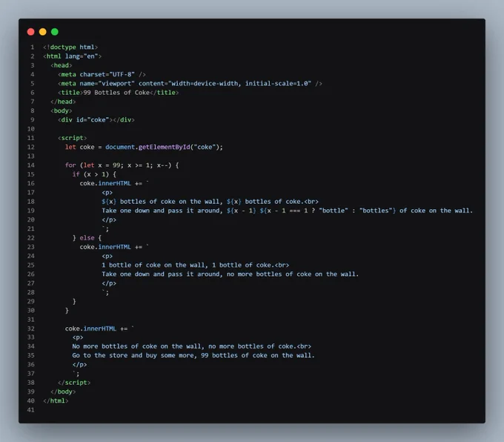The height and width of the screenshot is (442, 504).
Task: Click 'for' keyword on line 14
Action: (x=70, y=165)
